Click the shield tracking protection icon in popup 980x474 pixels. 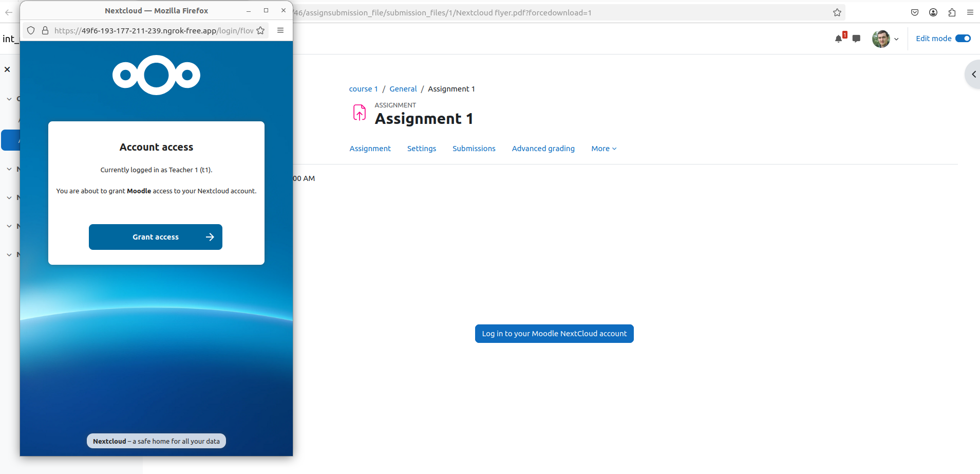31,30
